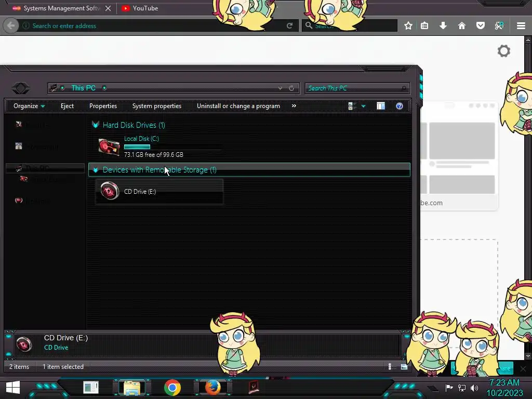The image size is (532, 399).
Task: Click the gear icon on the new tab page
Action: pyautogui.click(x=504, y=51)
